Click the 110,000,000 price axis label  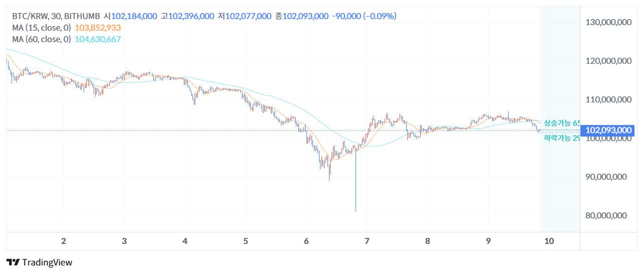point(608,99)
